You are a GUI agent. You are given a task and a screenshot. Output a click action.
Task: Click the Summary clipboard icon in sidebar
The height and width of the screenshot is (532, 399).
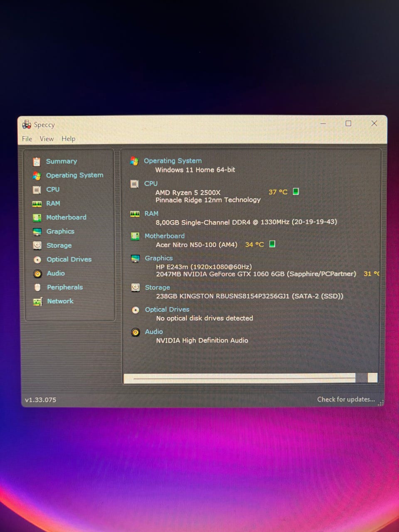click(37, 162)
